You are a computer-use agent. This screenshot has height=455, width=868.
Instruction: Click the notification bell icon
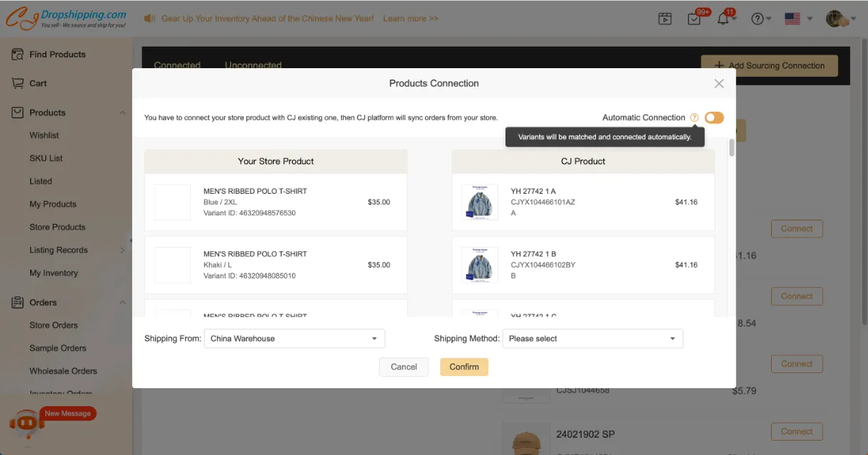723,19
